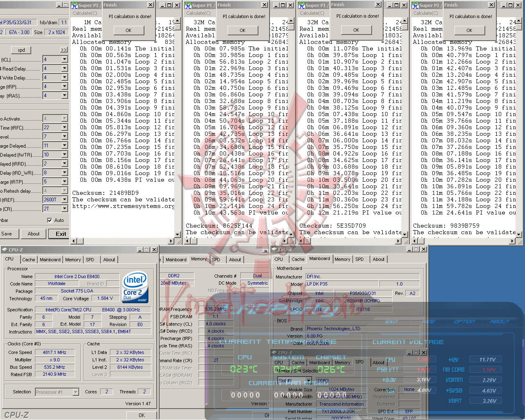The image size is (525, 420).
Task: Open the tRFC dropdown showing 22
Action: click(x=64, y=128)
